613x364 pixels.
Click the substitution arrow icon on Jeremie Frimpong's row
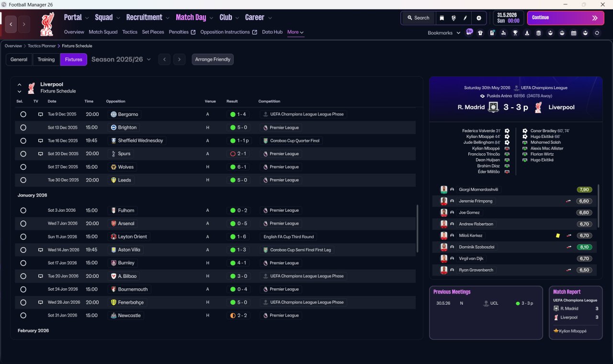(x=568, y=201)
